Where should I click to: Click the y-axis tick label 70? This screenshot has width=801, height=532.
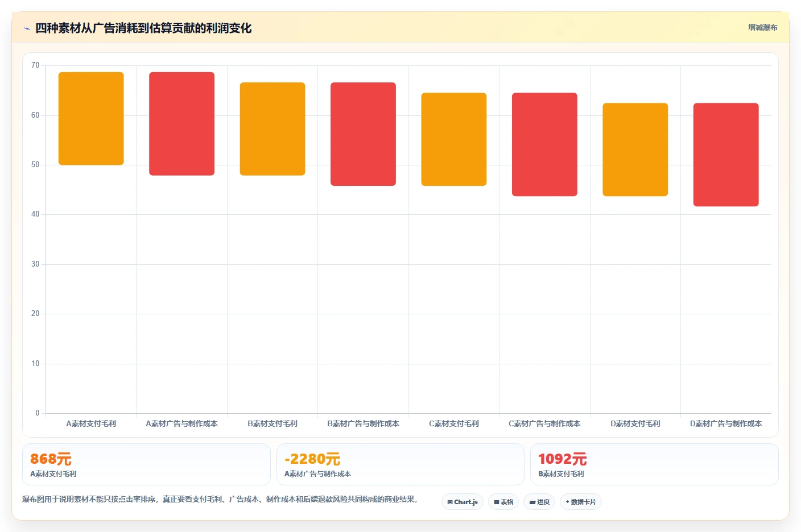pos(35,65)
